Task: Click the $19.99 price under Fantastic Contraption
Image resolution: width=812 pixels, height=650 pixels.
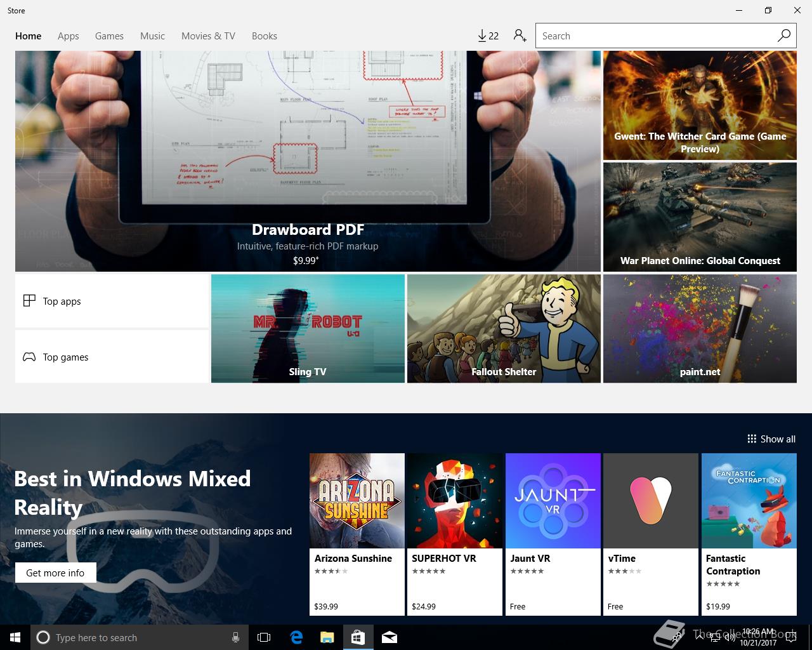Action: click(718, 606)
